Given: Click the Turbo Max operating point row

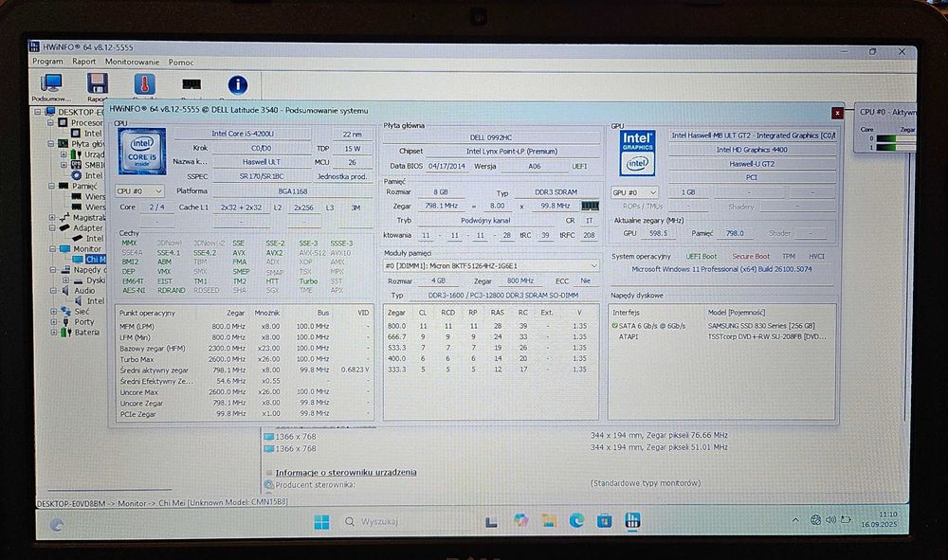Looking at the screenshot, I should click(x=245, y=359).
